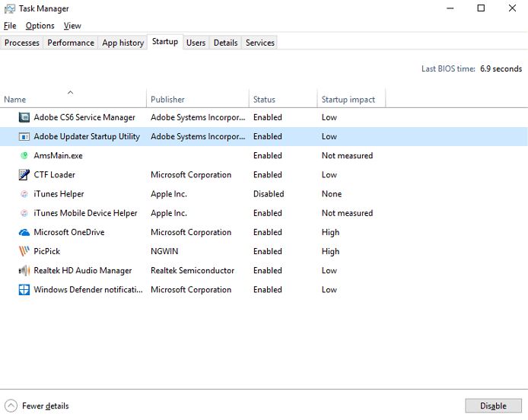Click the High impact value for PicPick

[330, 252]
